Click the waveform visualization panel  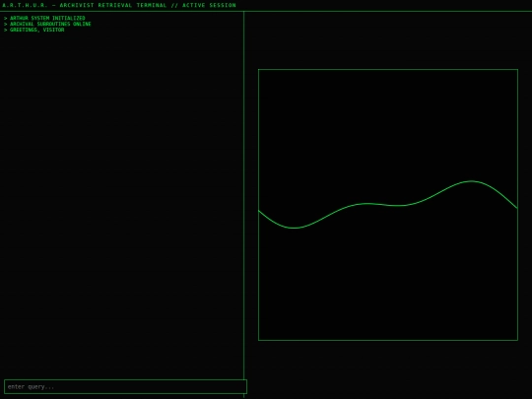tap(388, 205)
